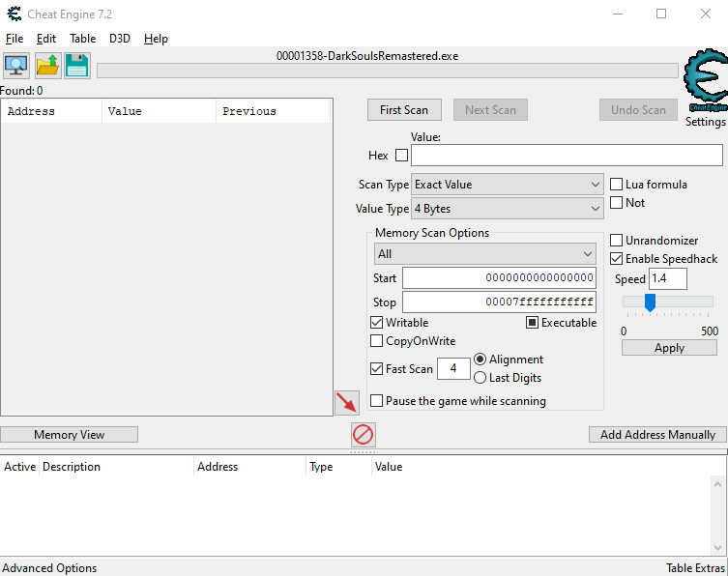This screenshot has width=728, height=576.
Task: Click the address table scrollbar up arrow
Action: click(x=717, y=484)
